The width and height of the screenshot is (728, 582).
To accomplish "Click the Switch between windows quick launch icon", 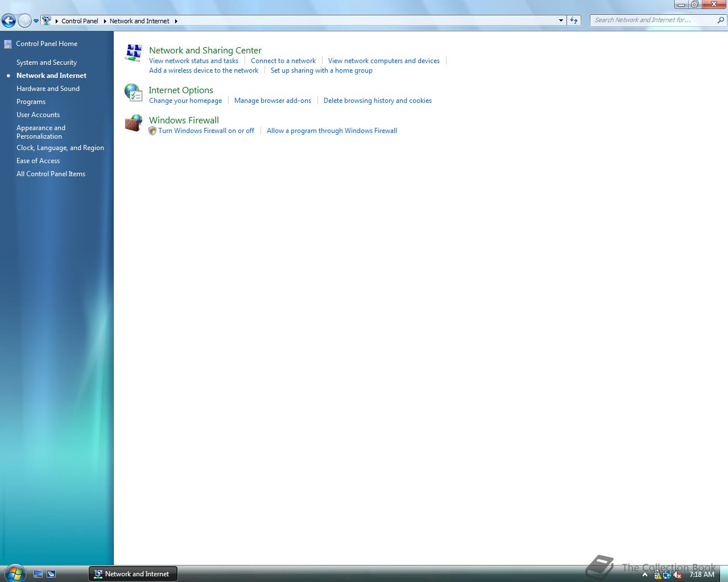I will (x=51, y=574).
